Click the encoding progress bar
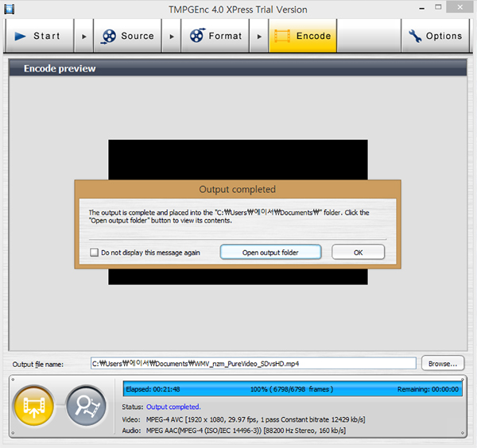This screenshot has height=448, width=477. 293,389
